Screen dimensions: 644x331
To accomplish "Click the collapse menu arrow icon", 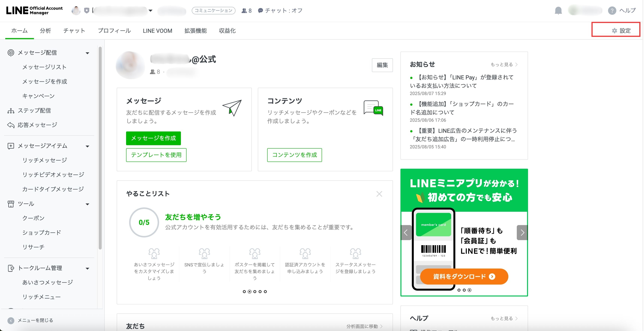I will click(11, 320).
